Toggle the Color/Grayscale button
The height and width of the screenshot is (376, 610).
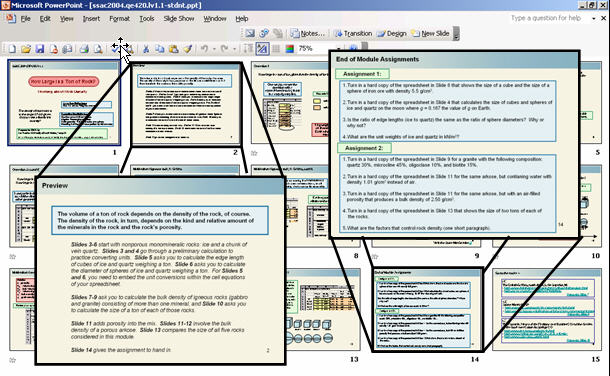[x=289, y=49]
